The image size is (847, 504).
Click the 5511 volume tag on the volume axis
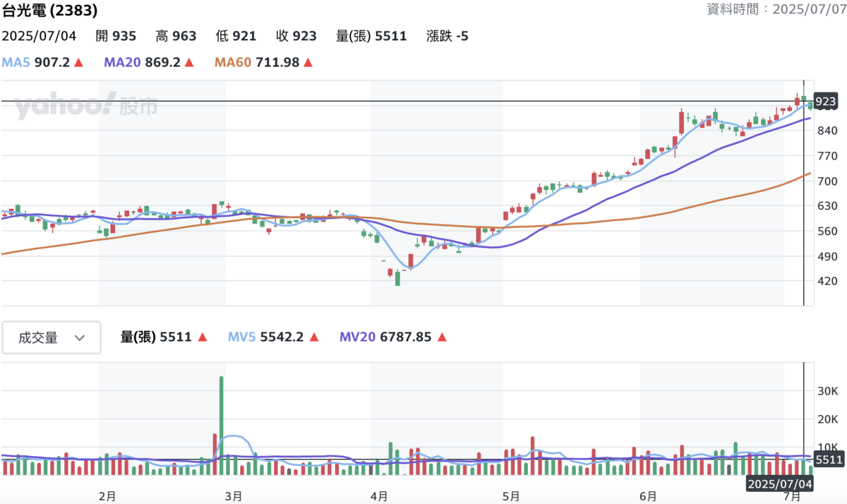(828, 460)
